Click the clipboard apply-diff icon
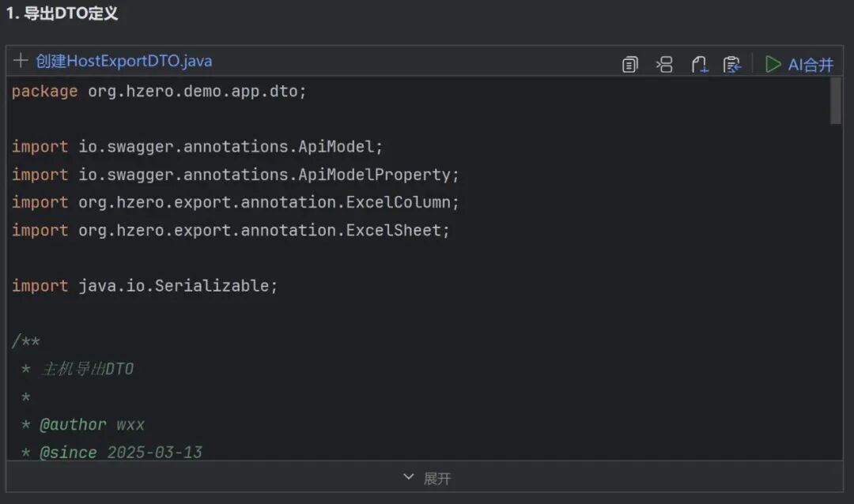 (732, 65)
